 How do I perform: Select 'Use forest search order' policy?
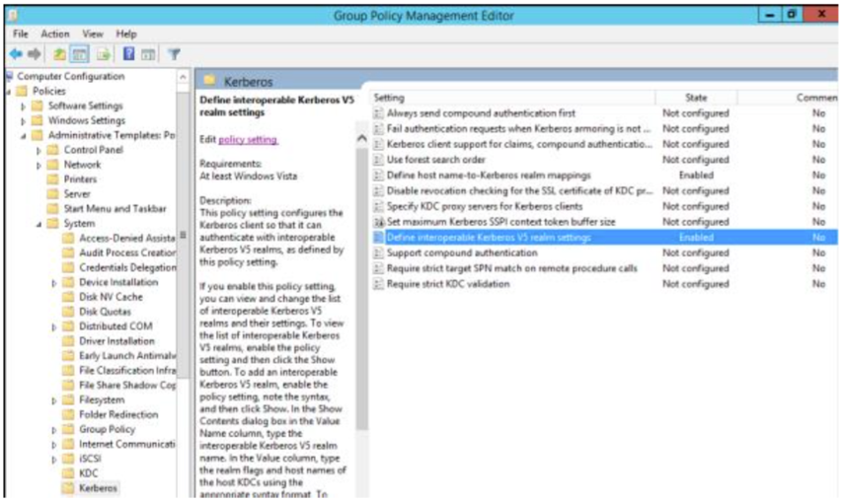click(435, 160)
